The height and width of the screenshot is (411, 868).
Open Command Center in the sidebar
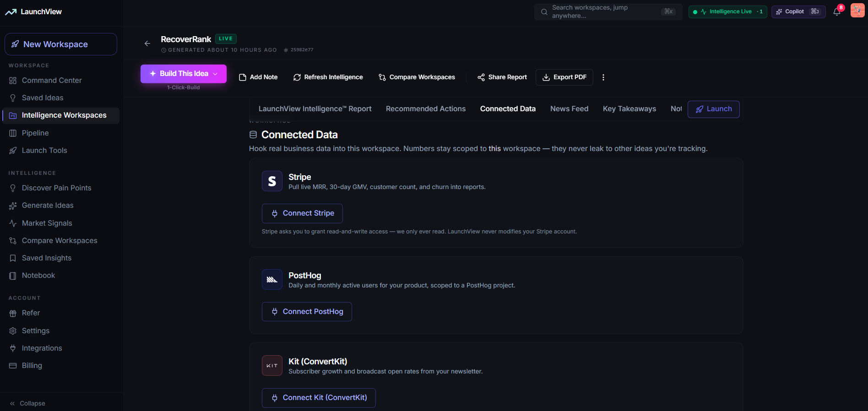[x=61, y=81]
